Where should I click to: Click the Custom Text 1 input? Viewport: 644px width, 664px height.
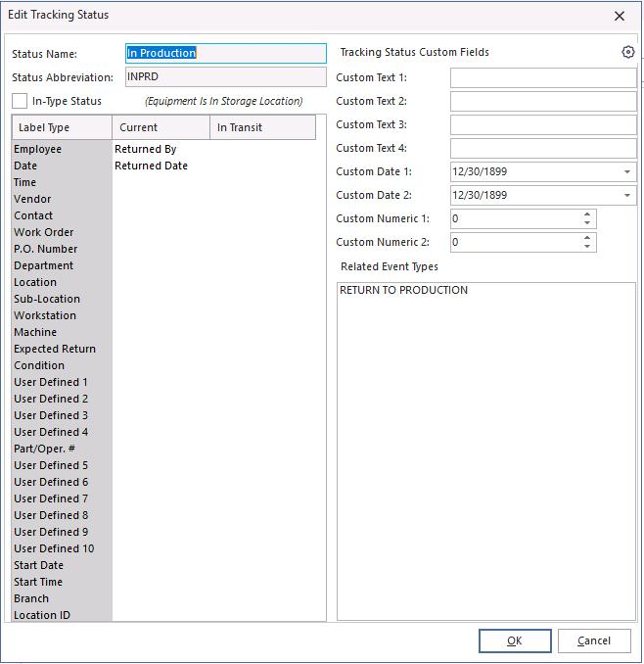click(x=542, y=77)
